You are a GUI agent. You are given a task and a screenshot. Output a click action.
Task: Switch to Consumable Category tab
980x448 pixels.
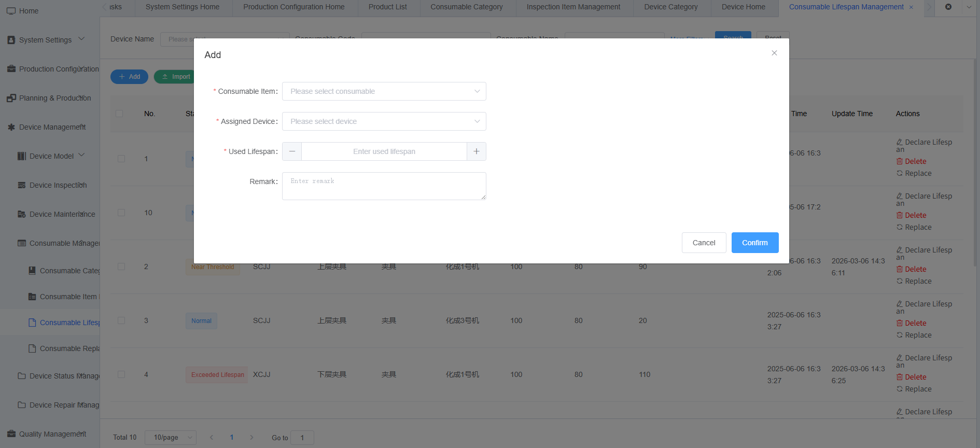click(x=467, y=7)
